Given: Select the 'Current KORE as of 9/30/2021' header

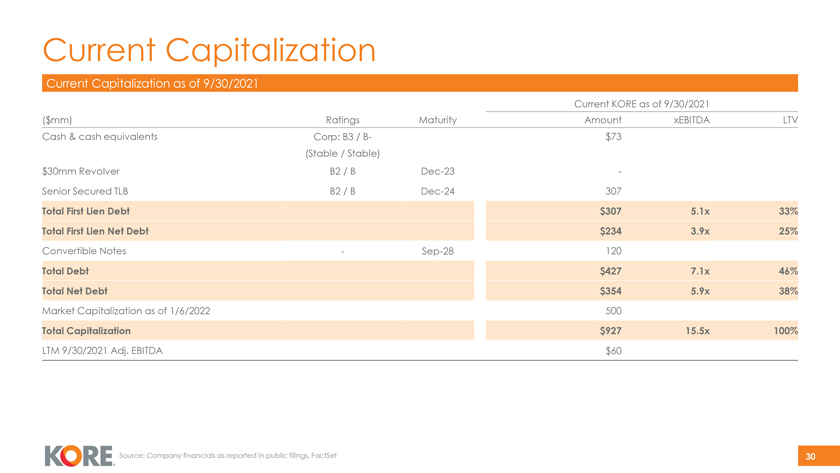Looking at the screenshot, I should tap(641, 104).
